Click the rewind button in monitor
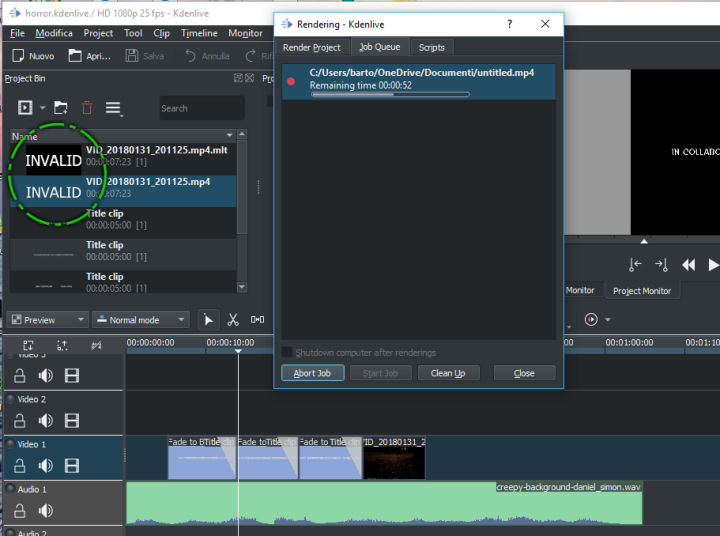 [688, 265]
